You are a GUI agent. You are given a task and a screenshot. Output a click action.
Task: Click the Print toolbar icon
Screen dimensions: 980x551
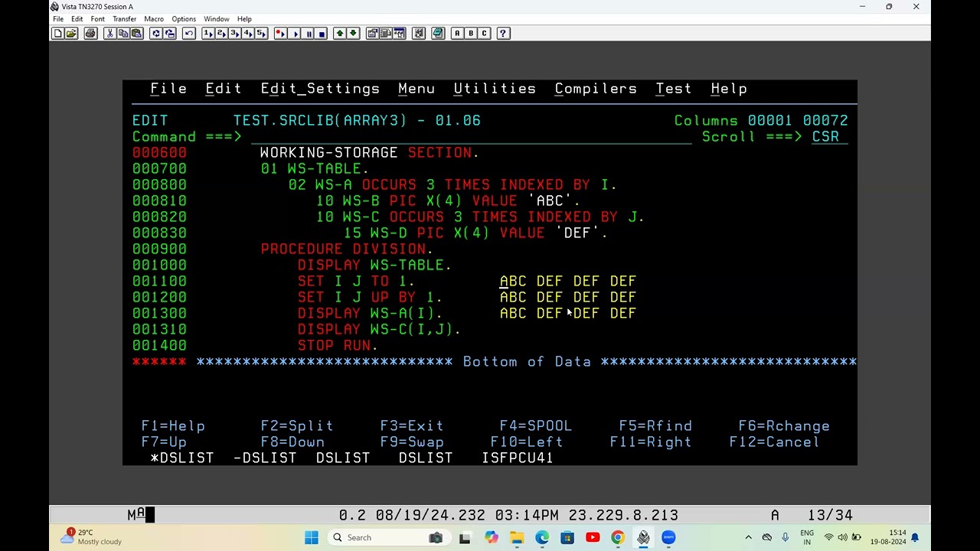click(x=90, y=34)
